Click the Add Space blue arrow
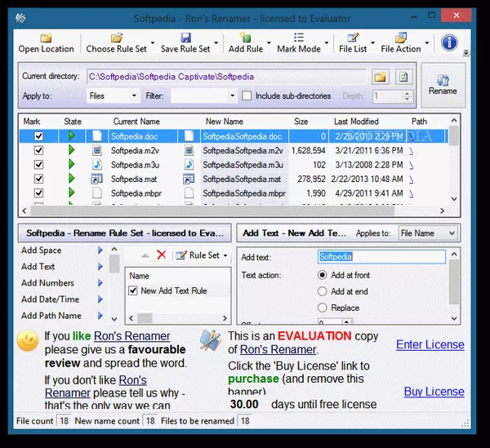Screen dimensions: 490x448 click(x=100, y=250)
